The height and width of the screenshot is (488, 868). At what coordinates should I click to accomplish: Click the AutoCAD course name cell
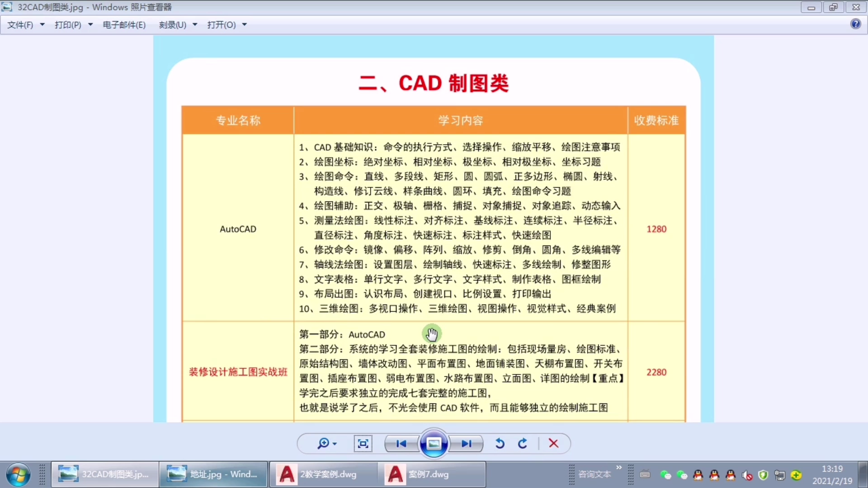[238, 229]
